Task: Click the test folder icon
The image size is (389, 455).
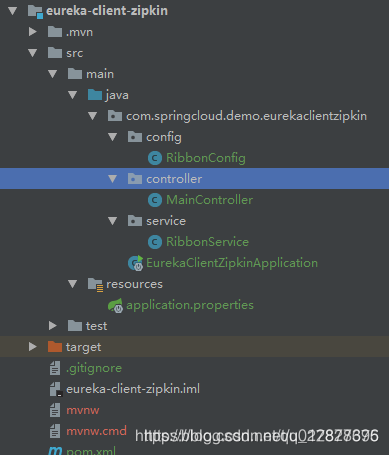Action: (75, 326)
